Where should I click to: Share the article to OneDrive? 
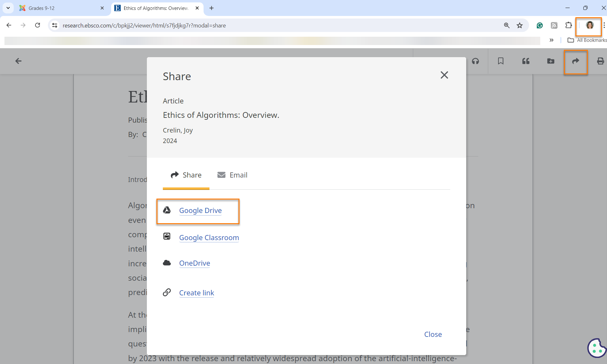194,263
